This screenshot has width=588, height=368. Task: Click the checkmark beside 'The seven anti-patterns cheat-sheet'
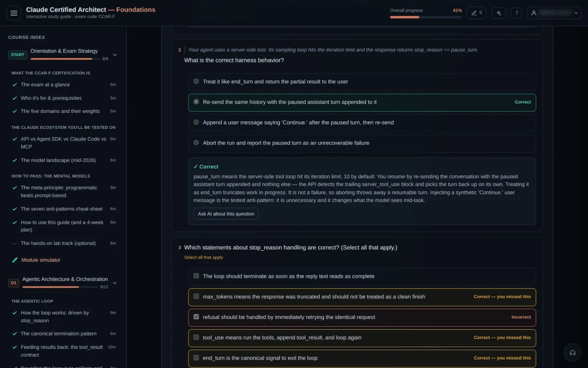(x=15, y=209)
